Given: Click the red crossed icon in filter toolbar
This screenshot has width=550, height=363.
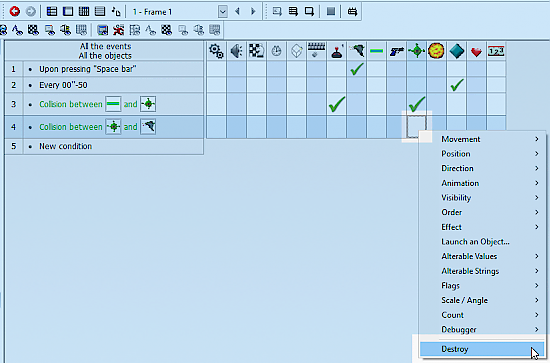Looking at the screenshot, I should coord(119,30).
